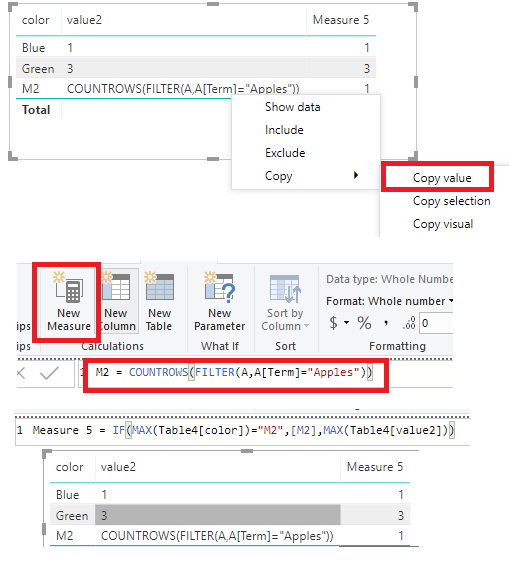Click COUNTROWS formula cell in bottom table
Image resolution: width=509 pixels, height=562 pixels.
[217, 536]
